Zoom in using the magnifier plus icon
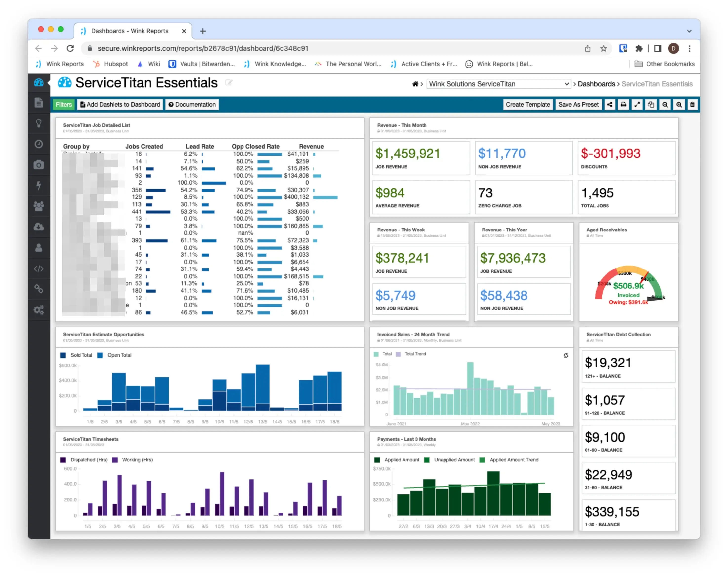 (679, 105)
